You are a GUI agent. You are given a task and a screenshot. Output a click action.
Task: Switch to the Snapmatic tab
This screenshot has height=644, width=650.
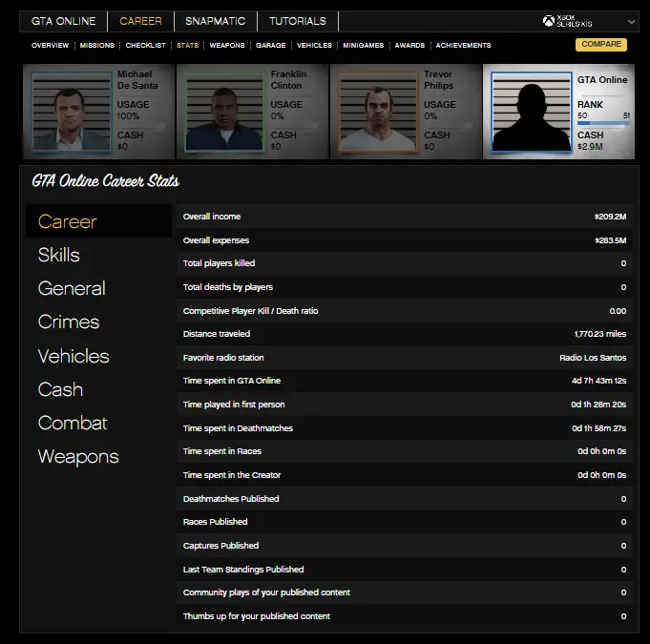tap(215, 21)
